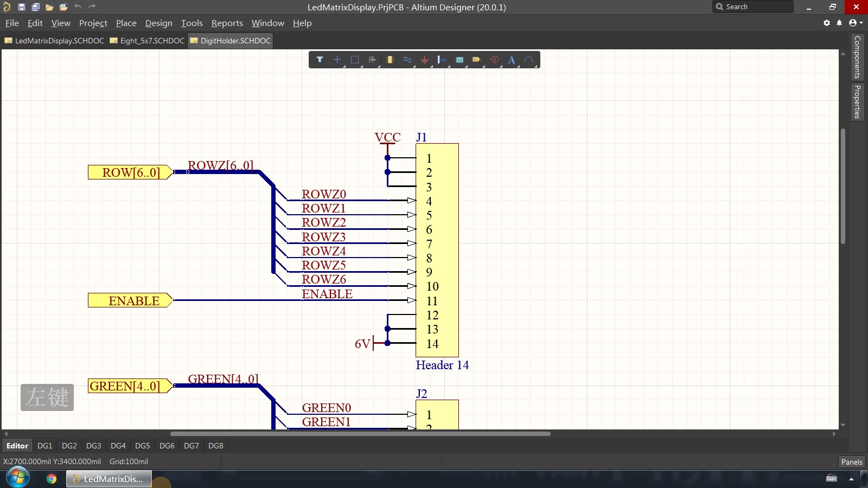Click the Undo arrow icon
Viewport: 868px width, 488px height.
[x=78, y=7]
